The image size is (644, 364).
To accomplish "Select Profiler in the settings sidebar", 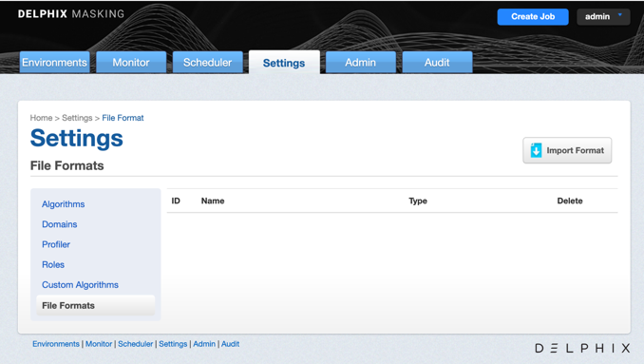I will 56,244.
